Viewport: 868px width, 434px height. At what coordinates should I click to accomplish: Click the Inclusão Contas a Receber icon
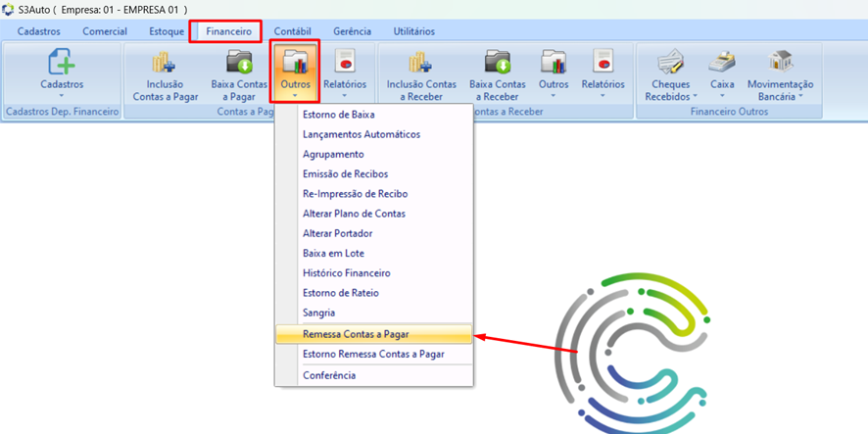pyautogui.click(x=421, y=65)
